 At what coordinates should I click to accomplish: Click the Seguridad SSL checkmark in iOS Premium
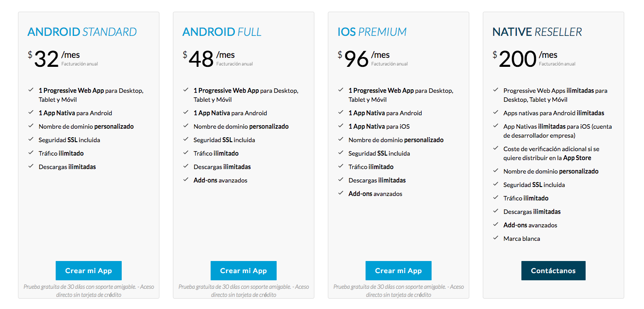[x=340, y=153]
